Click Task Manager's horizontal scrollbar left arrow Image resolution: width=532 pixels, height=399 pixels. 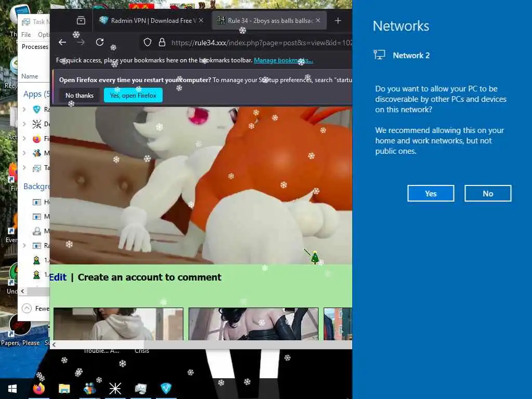[x=23, y=291]
